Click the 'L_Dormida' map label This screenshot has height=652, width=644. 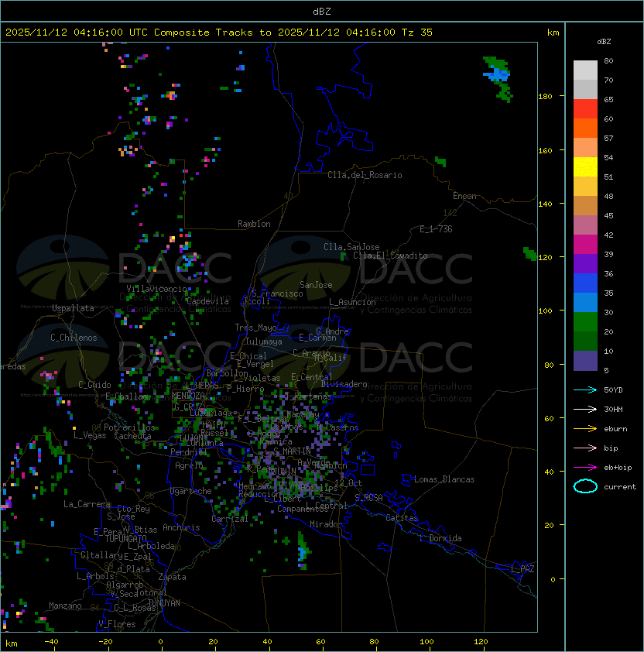[440, 538]
